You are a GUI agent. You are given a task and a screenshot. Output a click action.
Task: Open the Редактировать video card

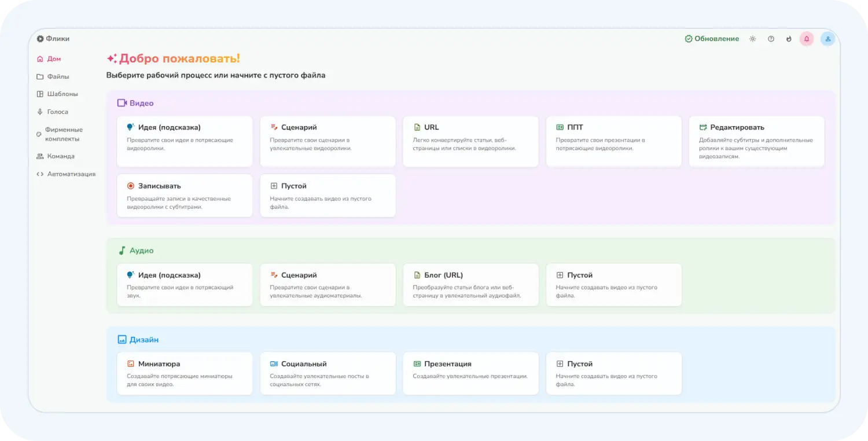(x=756, y=142)
